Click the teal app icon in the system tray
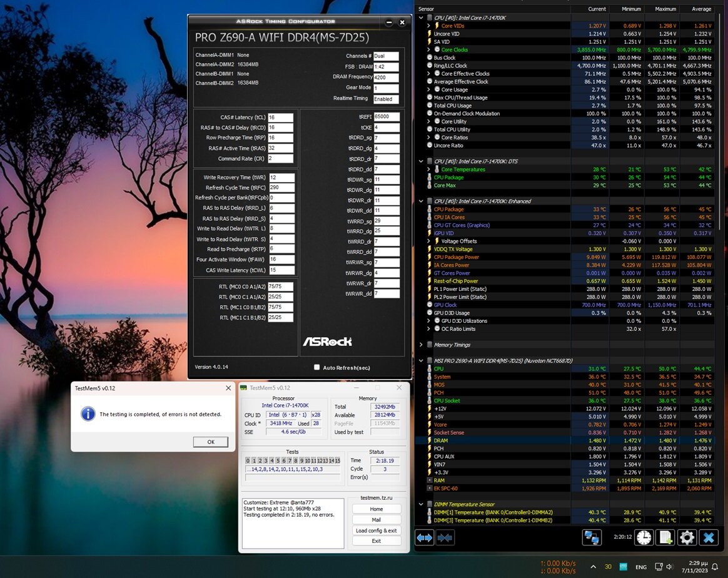The width and height of the screenshot is (728, 578). coord(623,566)
